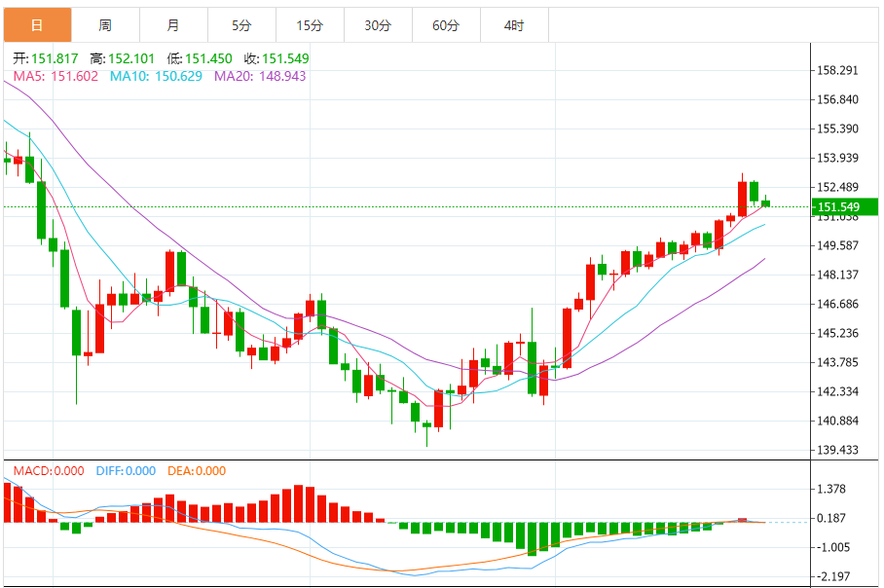Screen dimensions: 884x588
Task: Click the 142.334 price axis label
Action: pyautogui.click(x=838, y=391)
